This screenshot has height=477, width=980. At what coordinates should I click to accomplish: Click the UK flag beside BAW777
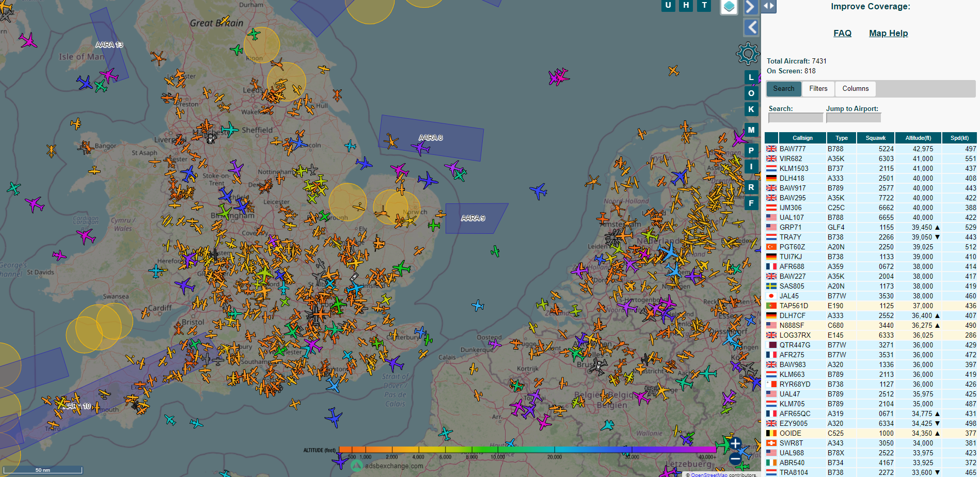[771, 149]
